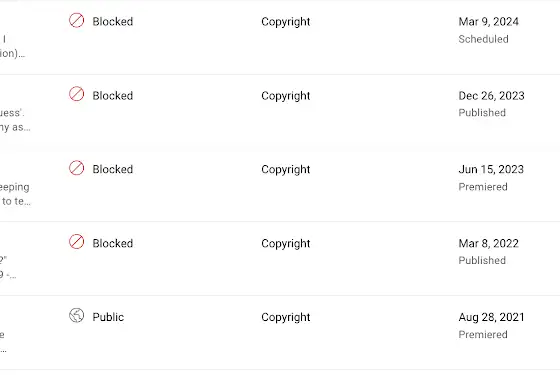Viewport: 560px width, 375px height.
Task: Click the blocked icon for Jun 15, 2023 video
Action: click(x=76, y=168)
